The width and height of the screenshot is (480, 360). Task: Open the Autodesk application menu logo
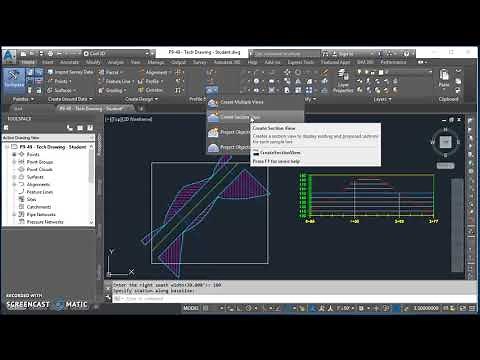click(x=10, y=55)
